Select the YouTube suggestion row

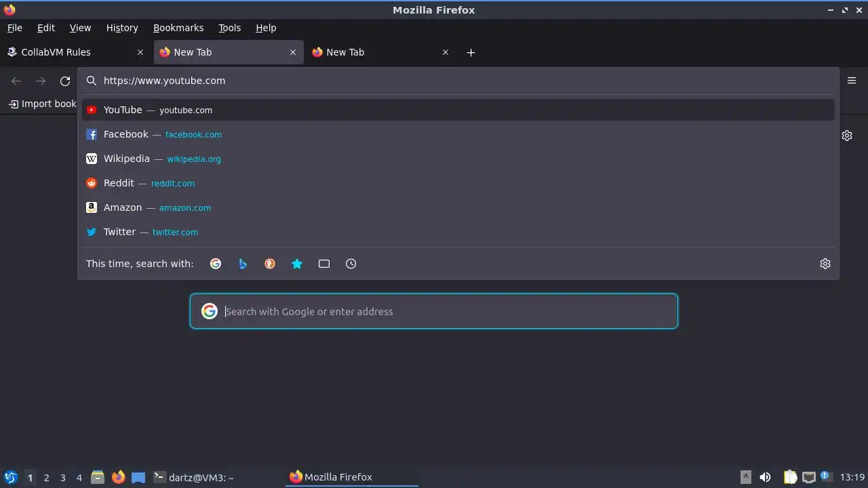click(x=458, y=110)
